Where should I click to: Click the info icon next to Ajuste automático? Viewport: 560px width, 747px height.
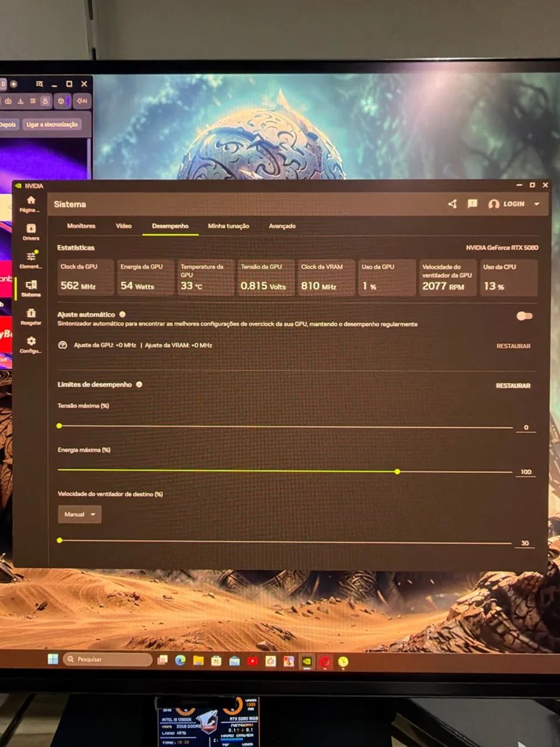coord(123,315)
